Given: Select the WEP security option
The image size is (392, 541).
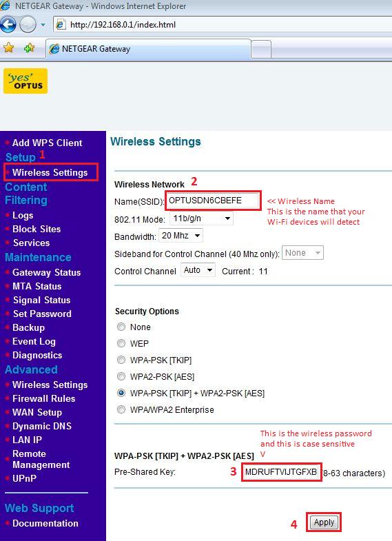Looking at the screenshot, I should tap(121, 343).
